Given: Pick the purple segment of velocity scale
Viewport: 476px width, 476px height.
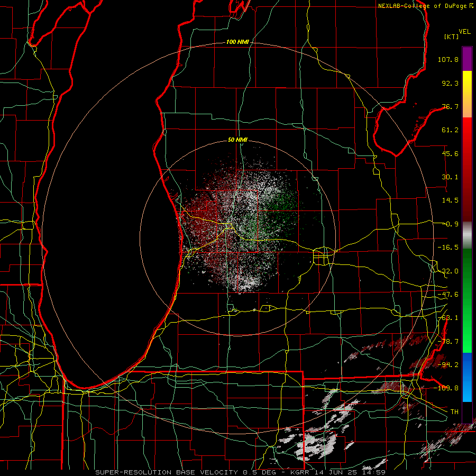Looking at the screenshot, I should click(467, 59).
